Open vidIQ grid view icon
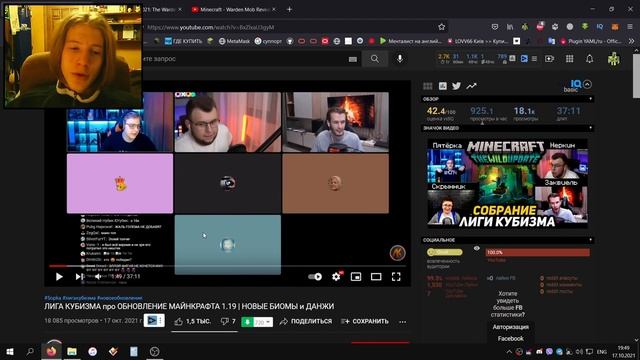The image size is (640, 360). point(428,86)
